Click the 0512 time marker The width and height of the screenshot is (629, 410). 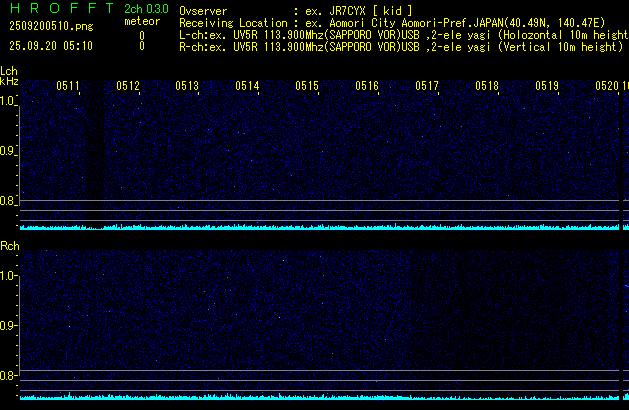point(128,87)
